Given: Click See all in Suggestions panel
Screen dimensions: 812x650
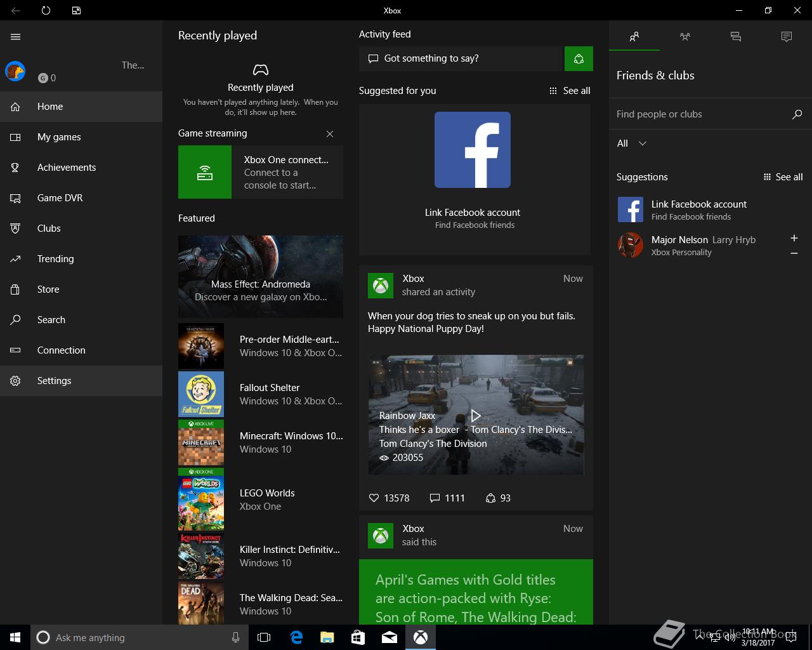Looking at the screenshot, I should (783, 177).
